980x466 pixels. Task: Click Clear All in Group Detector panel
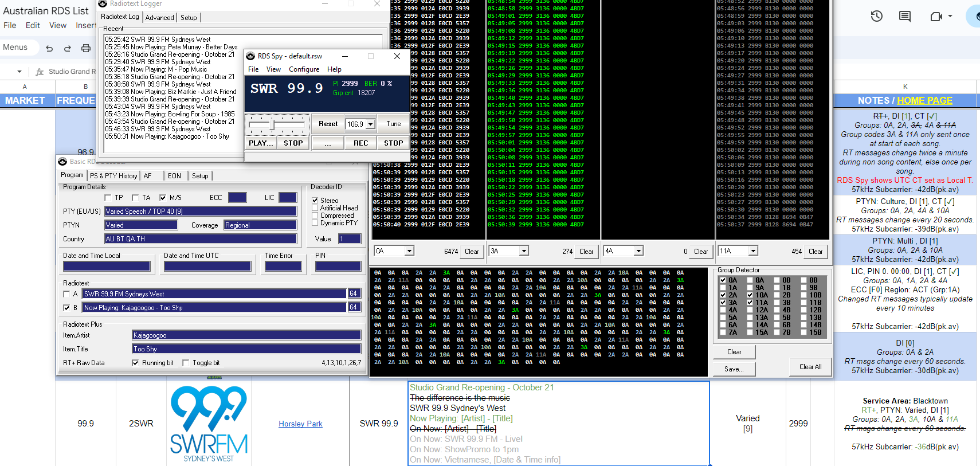click(x=810, y=367)
